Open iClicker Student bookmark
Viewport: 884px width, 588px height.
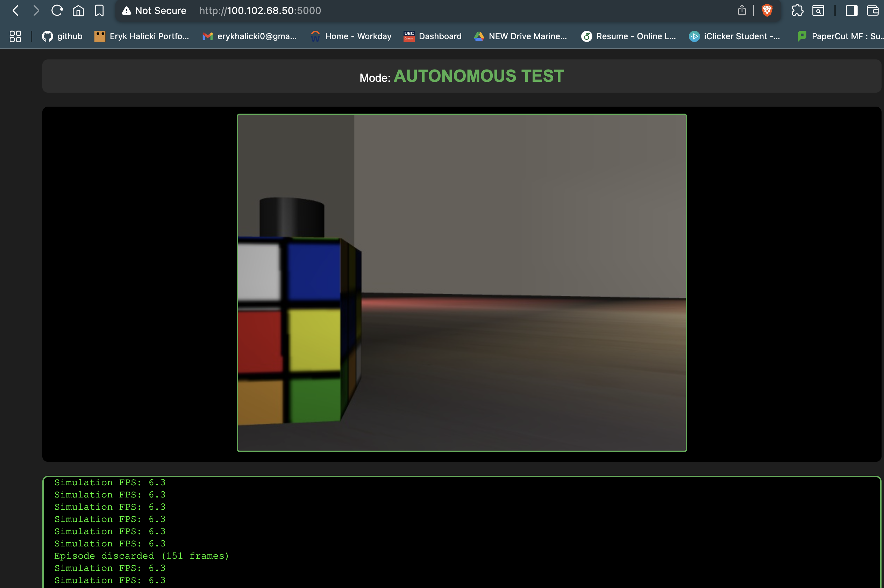(734, 36)
